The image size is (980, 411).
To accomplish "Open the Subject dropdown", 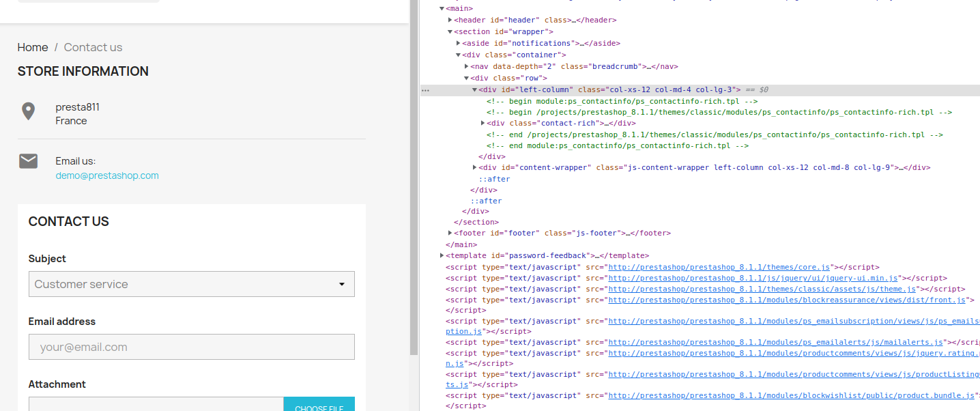I will pos(191,284).
